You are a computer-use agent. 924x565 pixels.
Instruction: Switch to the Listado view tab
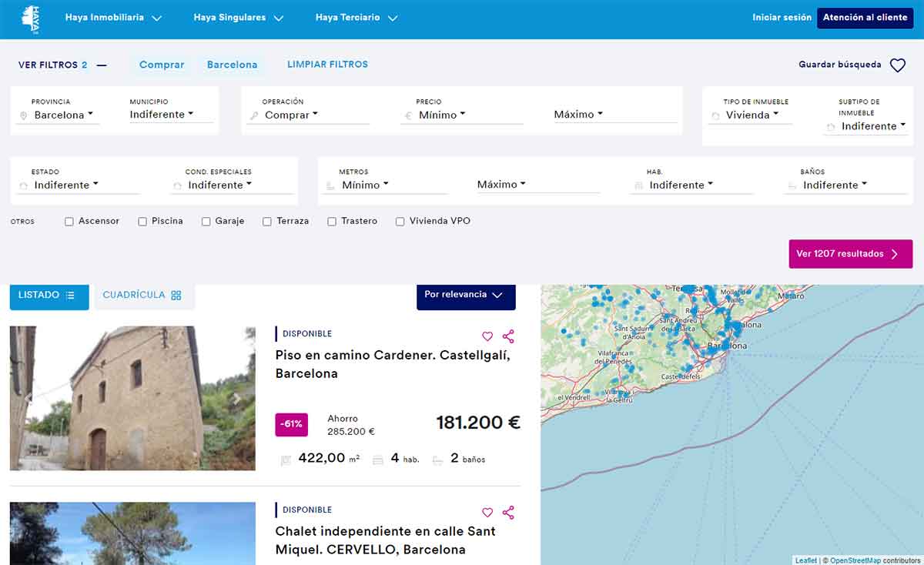pyautogui.click(x=49, y=295)
